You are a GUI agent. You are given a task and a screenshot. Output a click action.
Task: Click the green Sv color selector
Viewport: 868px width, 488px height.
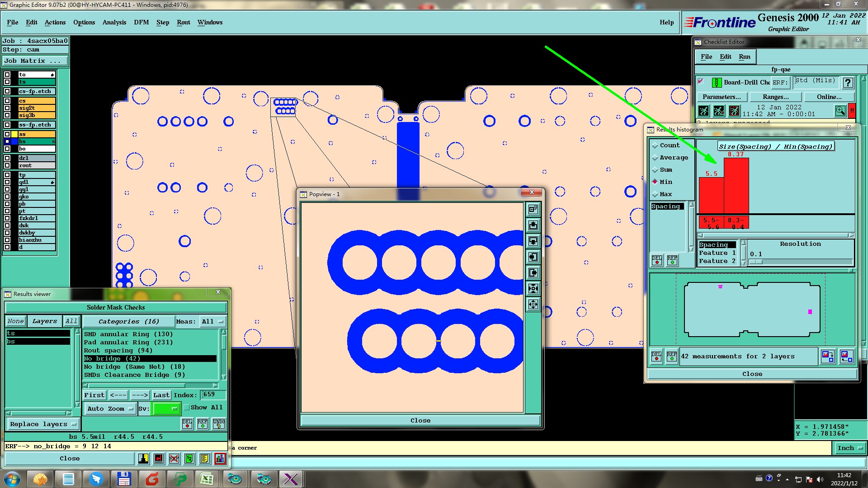click(x=166, y=409)
